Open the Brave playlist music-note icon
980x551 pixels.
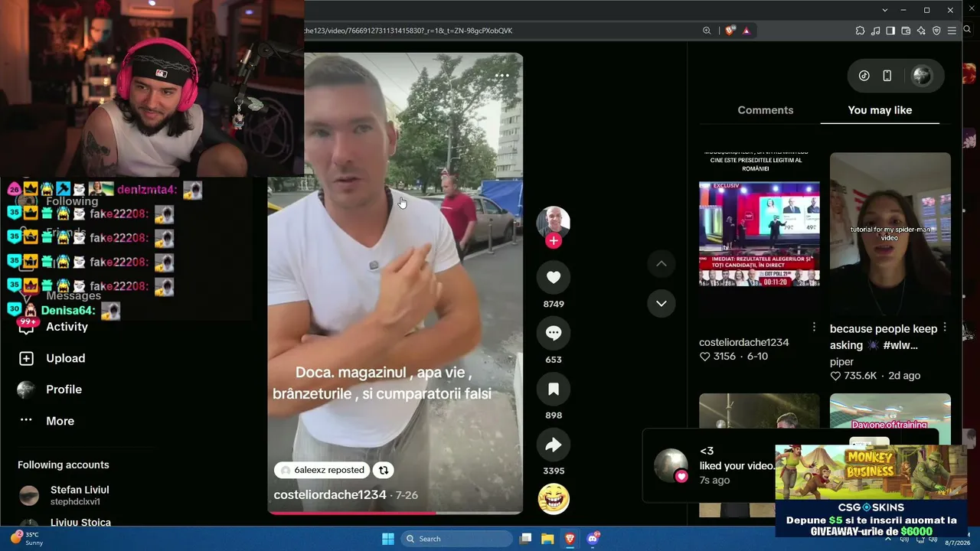(875, 31)
